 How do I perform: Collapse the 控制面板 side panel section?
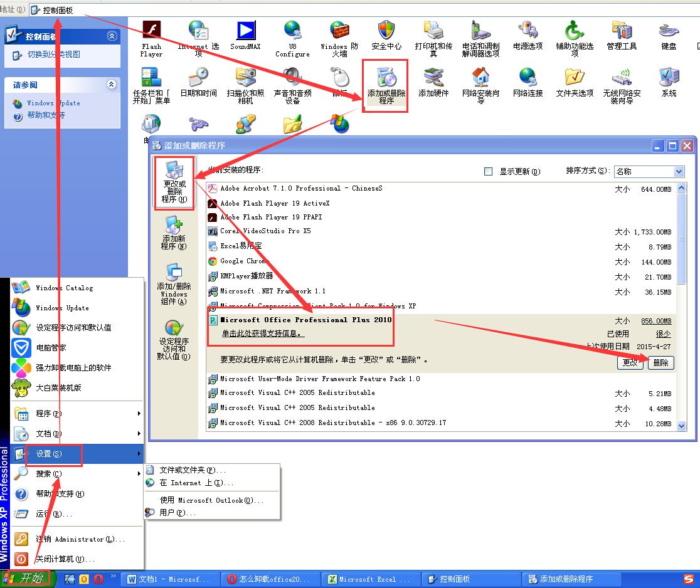click(x=112, y=36)
